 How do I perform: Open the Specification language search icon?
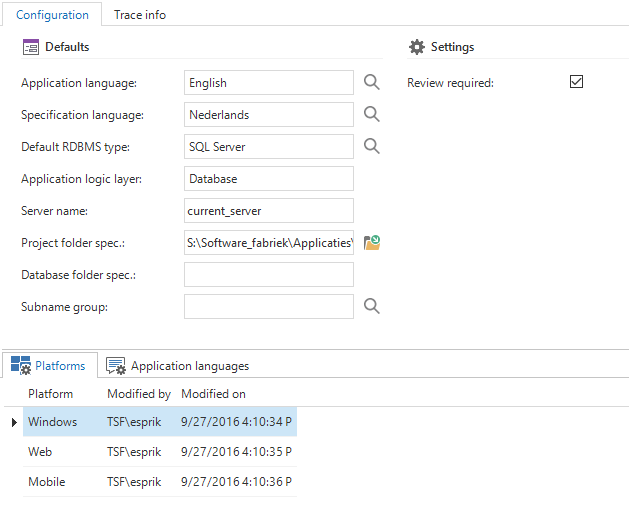(371, 115)
